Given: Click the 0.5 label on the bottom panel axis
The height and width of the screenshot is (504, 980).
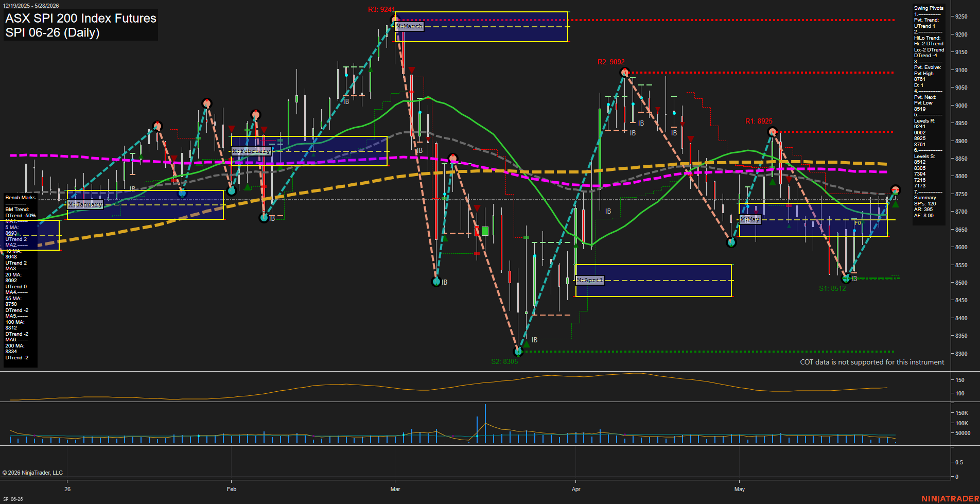Looking at the screenshot, I should [959, 462].
